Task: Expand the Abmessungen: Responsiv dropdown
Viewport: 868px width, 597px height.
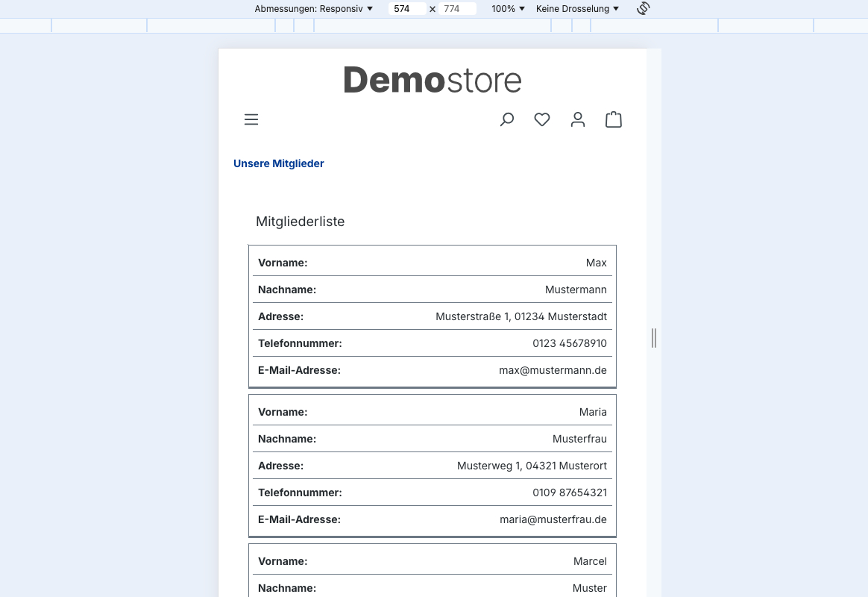Action: 313,9
